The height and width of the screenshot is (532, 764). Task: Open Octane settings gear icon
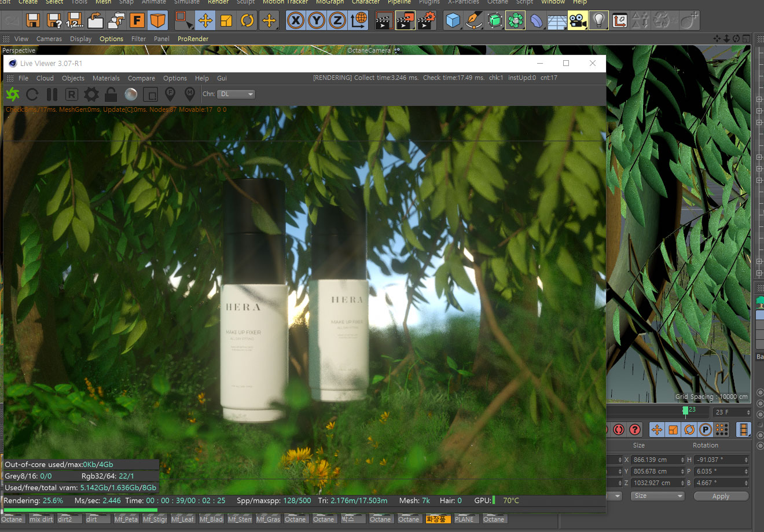[x=91, y=94]
